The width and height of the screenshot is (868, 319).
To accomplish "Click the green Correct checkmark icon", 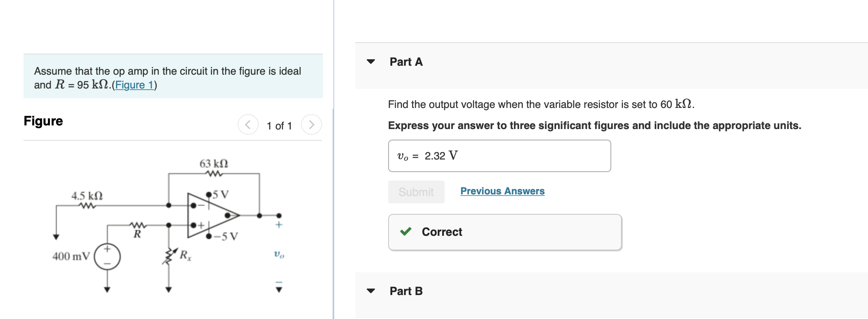I will [406, 232].
